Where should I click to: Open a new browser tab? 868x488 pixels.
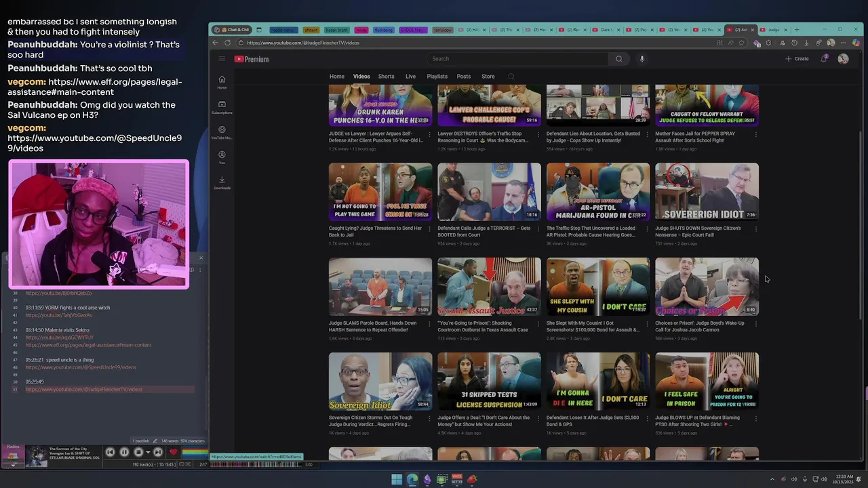pyautogui.click(x=797, y=30)
